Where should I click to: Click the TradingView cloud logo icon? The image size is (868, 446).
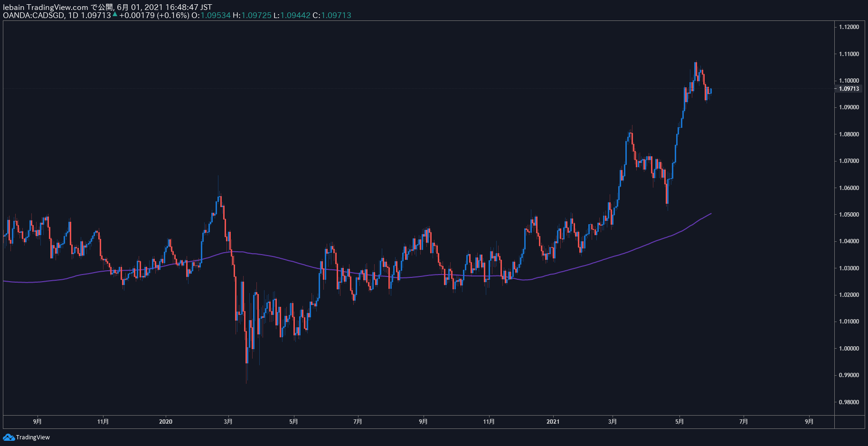(9, 437)
